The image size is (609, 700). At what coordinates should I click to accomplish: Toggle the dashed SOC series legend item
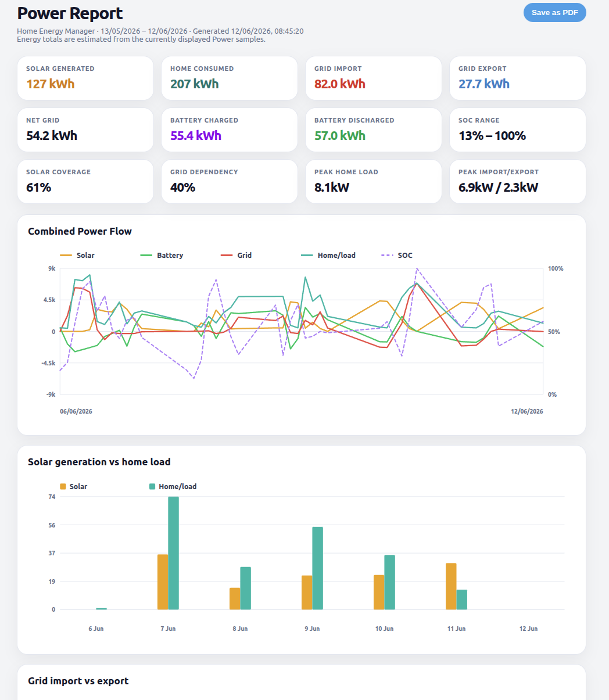point(397,255)
